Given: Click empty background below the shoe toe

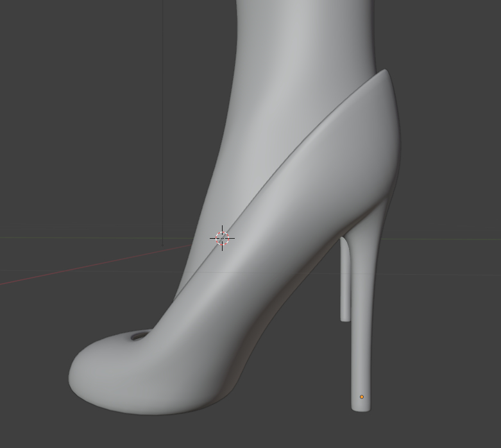Looking at the screenshot, I should 128,430.
